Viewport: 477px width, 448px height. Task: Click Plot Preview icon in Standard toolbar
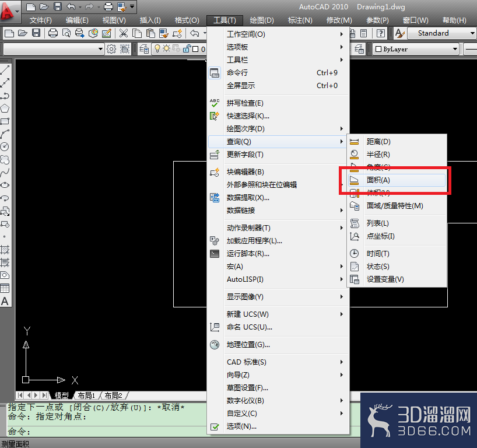pos(66,33)
